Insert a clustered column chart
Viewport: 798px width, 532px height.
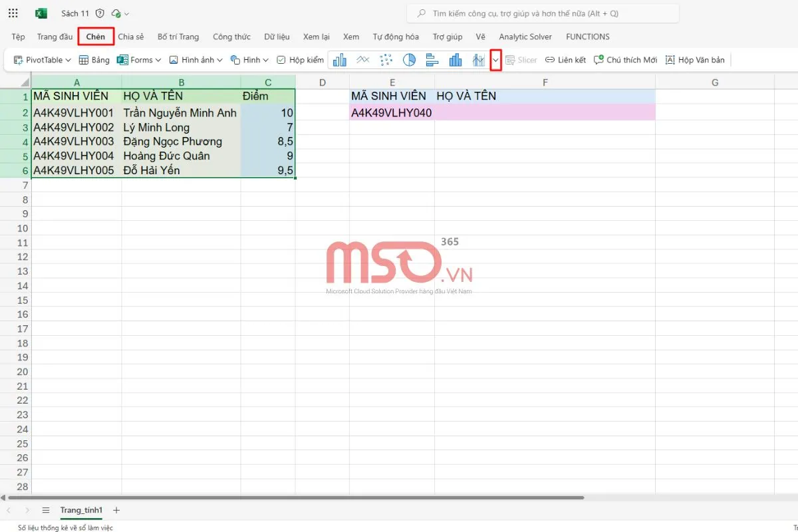tap(340, 60)
